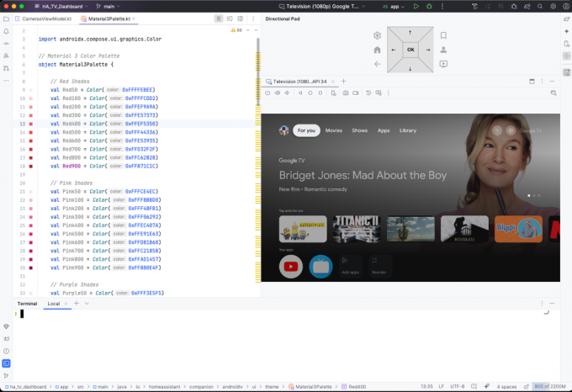Select Television (1080...API 34 device tab
The width and height of the screenshot is (572, 392).
click(x=299, y=82)
